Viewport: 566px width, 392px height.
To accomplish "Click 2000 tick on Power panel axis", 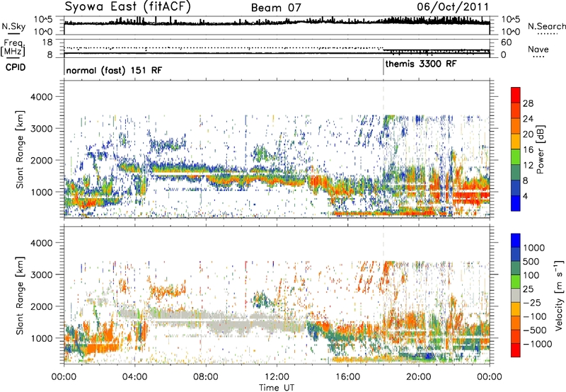I will tap(41, 160).
